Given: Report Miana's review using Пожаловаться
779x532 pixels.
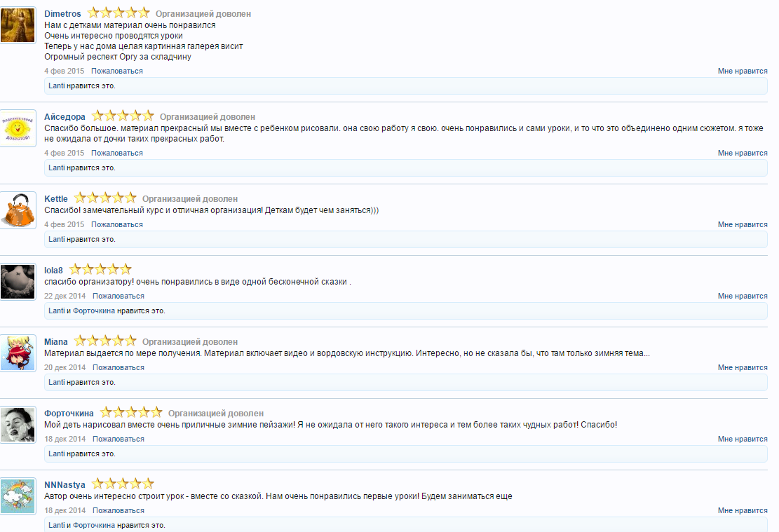Looking at the screenshot, I should point(118,367).
